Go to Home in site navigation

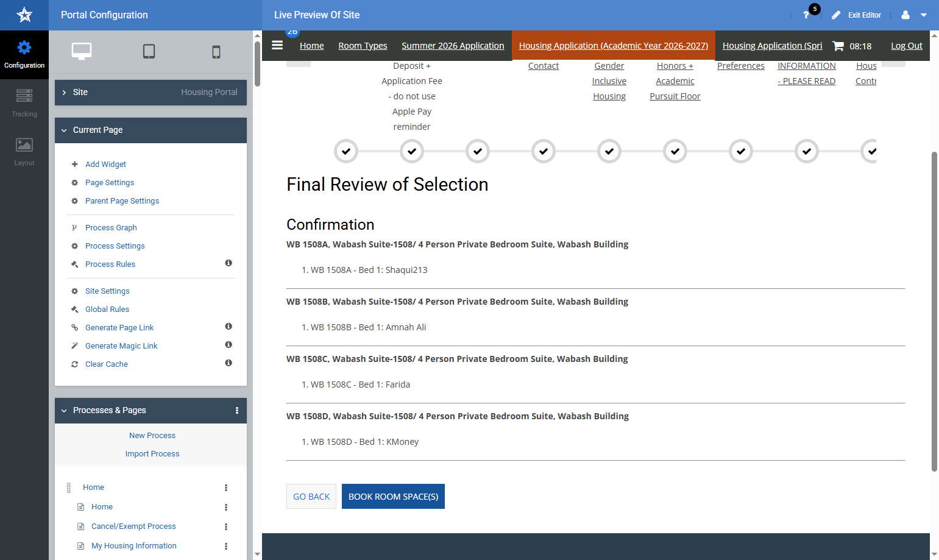click(312, 46)
